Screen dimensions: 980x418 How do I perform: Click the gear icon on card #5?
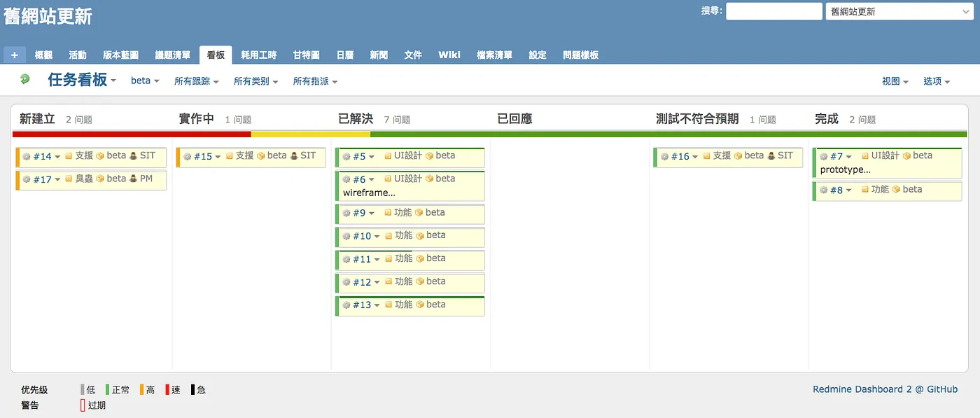tap(346, 156)
